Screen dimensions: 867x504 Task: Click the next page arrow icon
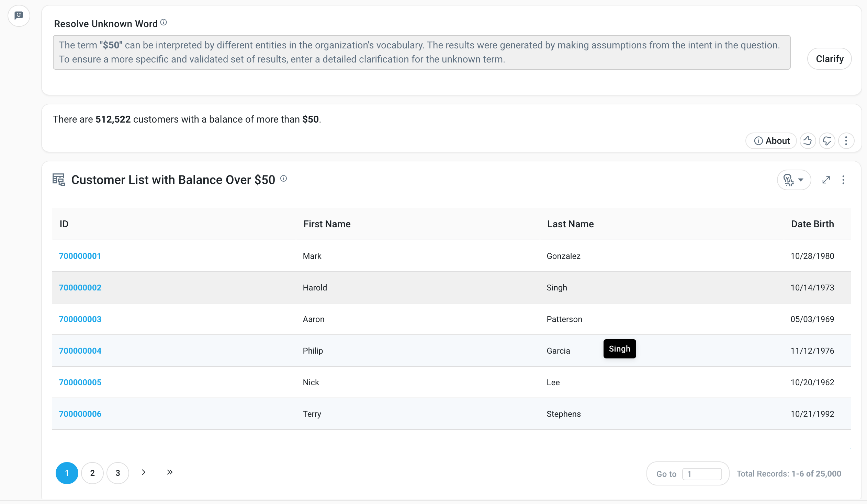click(x=144, y=472)
